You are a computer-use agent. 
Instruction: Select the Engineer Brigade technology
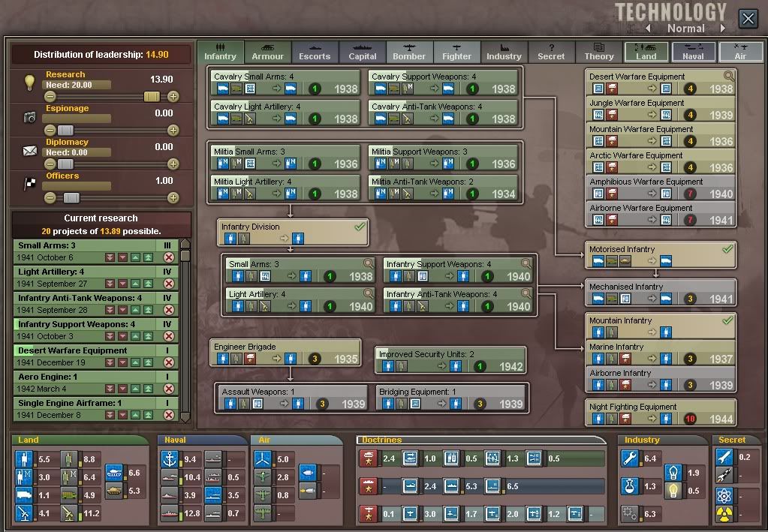pyautogui.click(x=285, y=353)
